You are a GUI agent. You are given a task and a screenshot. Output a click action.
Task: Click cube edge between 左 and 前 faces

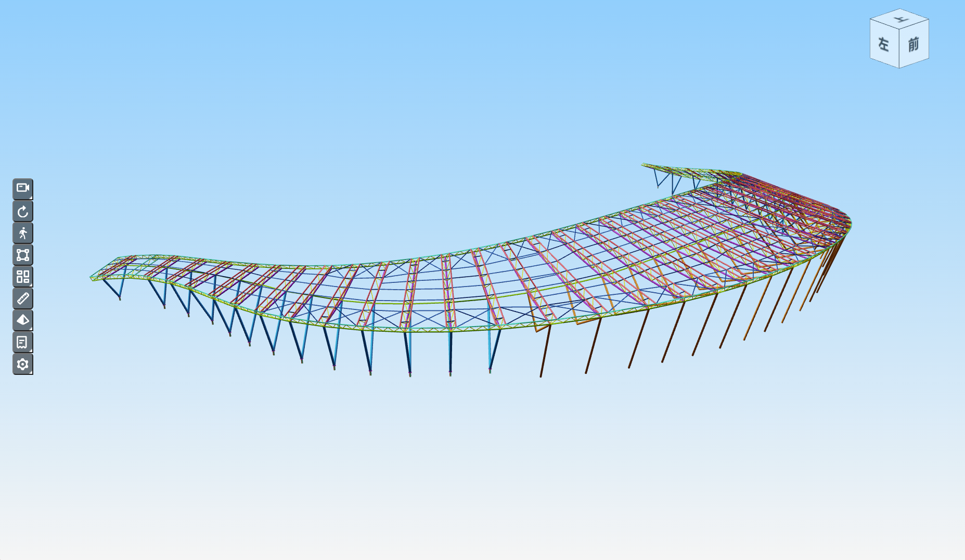tap(899, 50)
